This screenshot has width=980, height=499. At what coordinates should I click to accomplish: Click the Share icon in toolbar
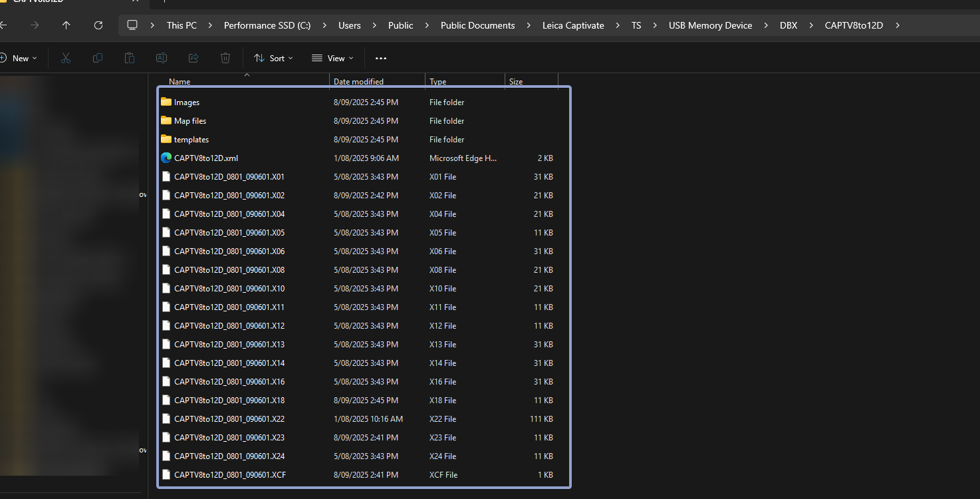click(x=193, y=59)
